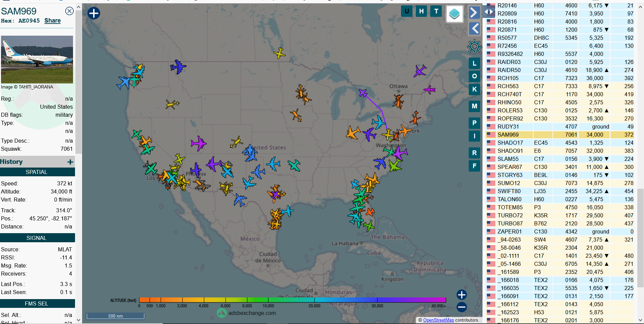Click the flag icon for STGRY63

click(491, 175)
